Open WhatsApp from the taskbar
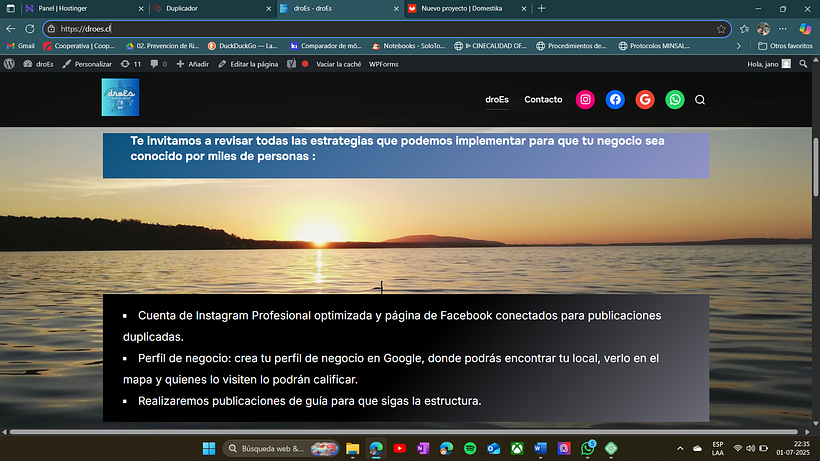 588,448
